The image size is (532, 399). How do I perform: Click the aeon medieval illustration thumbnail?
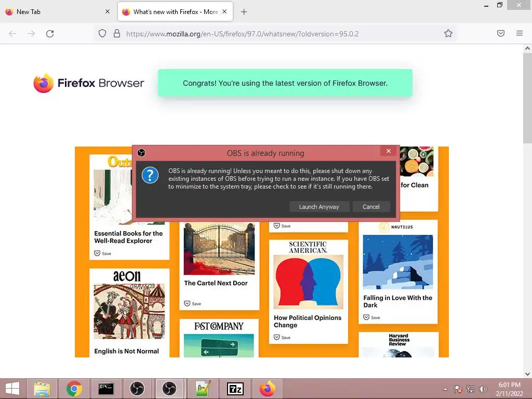[129, 311]
